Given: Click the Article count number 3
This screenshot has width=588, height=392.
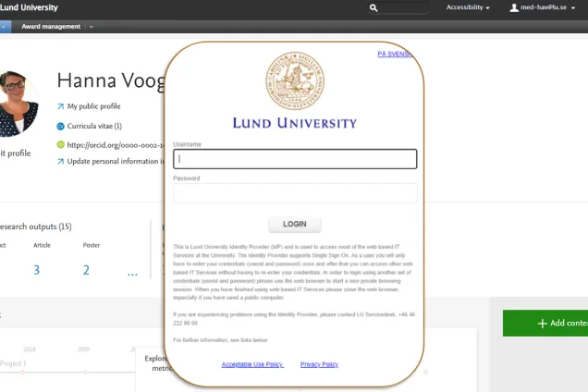Looking at the screenshot, I should [37, 270].
